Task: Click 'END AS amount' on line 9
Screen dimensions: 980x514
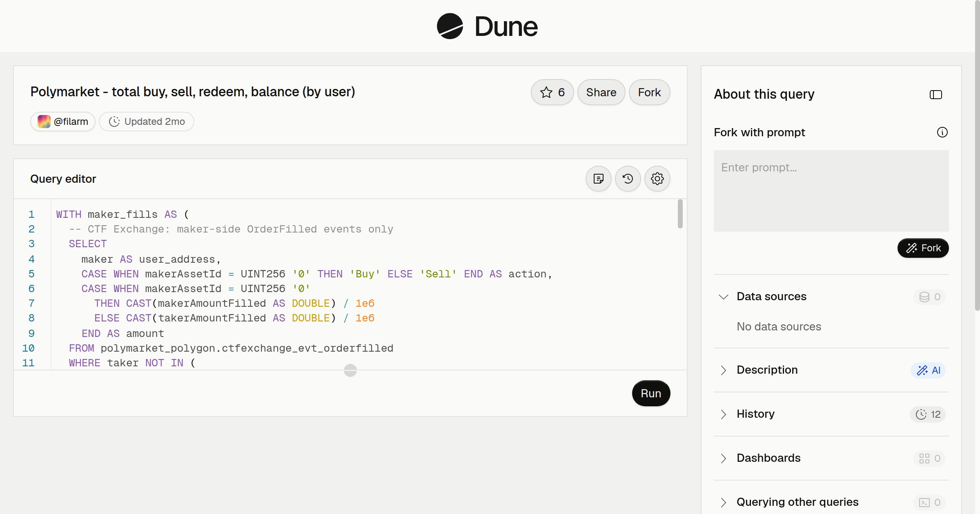Action: pyautogui.click(x=122, y=334)
